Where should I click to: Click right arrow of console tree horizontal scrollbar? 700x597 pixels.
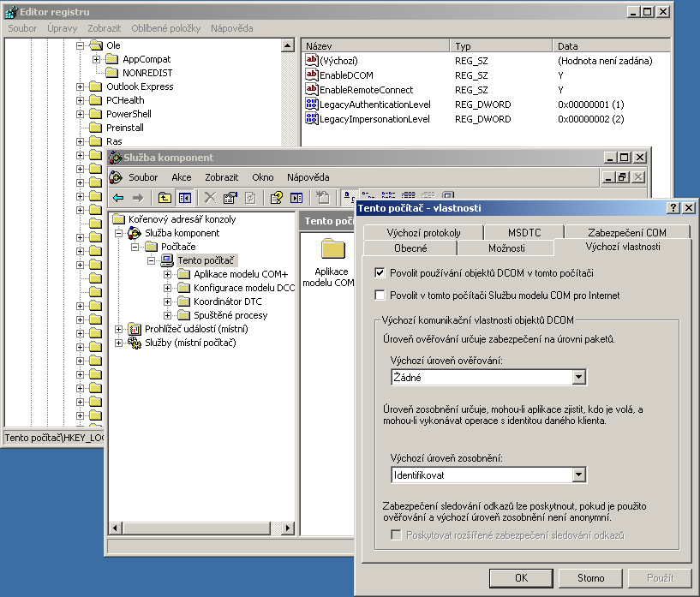click(288, 528)
